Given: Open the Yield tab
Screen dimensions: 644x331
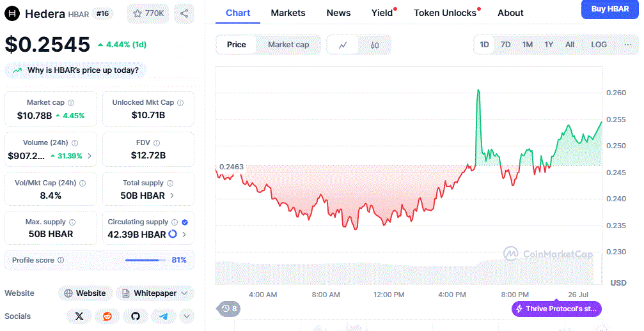Looking at the screenshot, I should 382,13.
